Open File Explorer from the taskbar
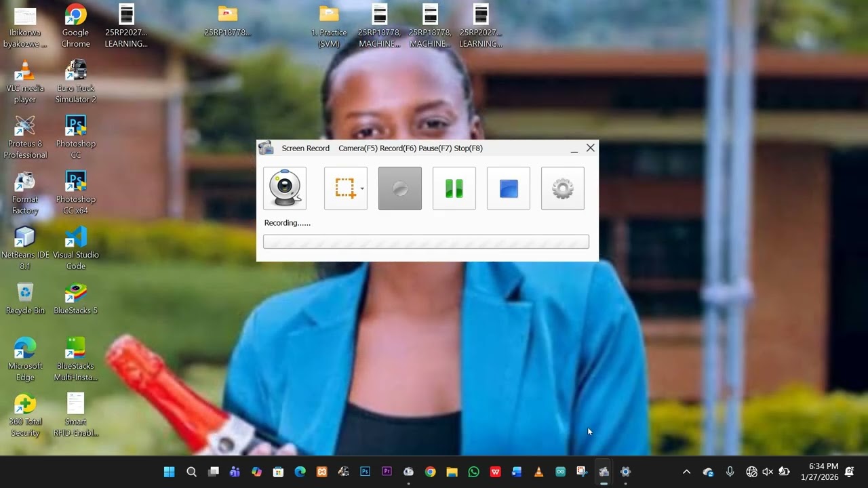The image size is (868, 488). coord(452,472)
